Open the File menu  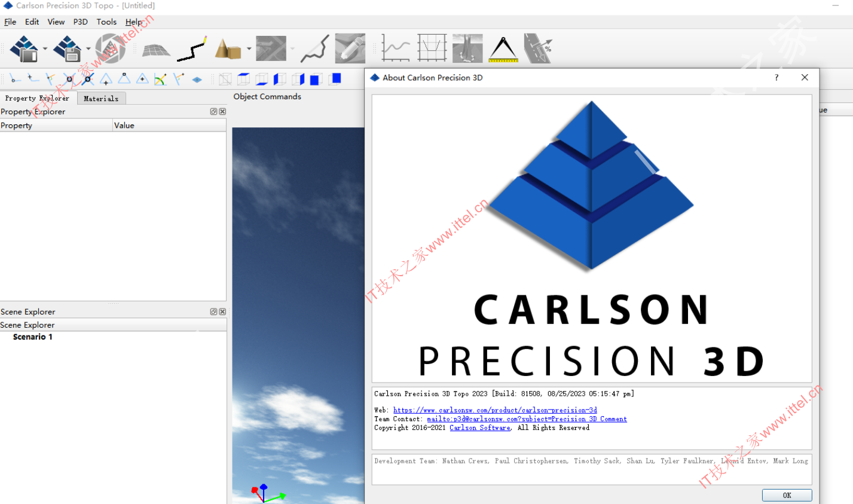10,22
